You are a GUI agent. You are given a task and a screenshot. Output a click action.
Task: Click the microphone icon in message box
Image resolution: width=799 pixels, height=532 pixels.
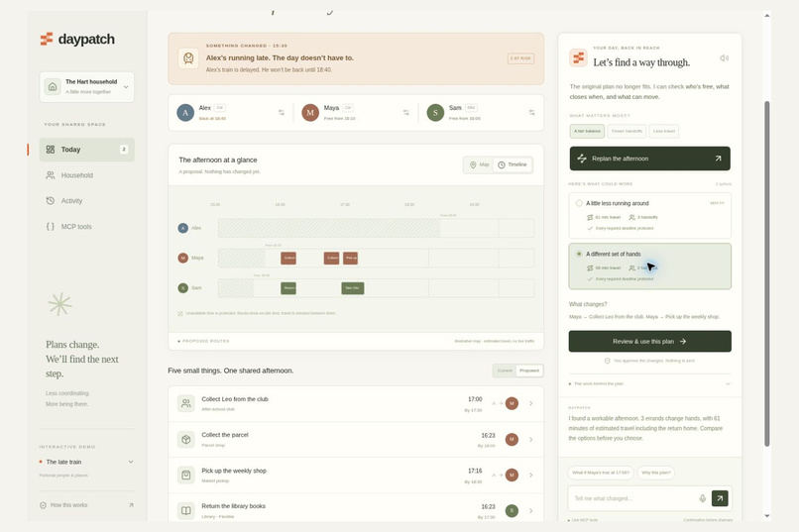point(702,498)
